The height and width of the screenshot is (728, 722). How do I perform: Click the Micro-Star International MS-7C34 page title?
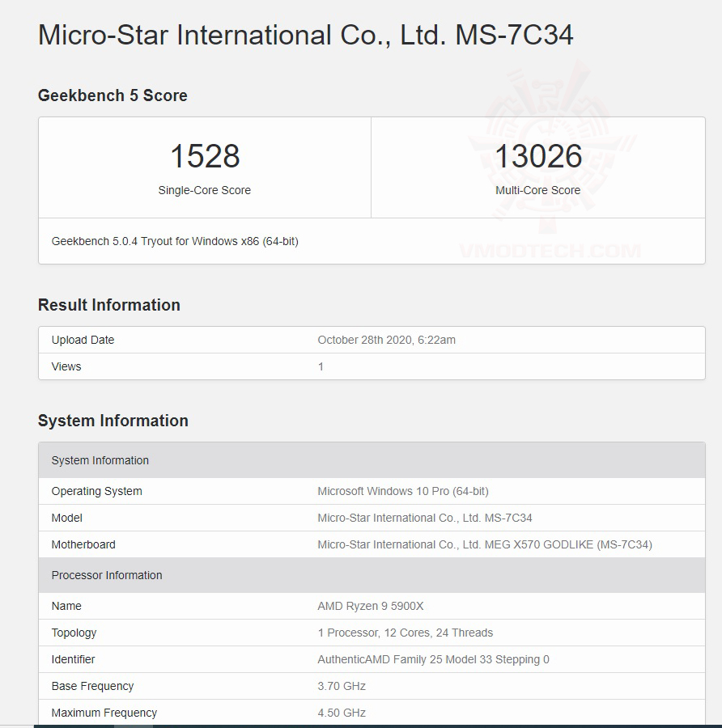[x=305, y=35]
